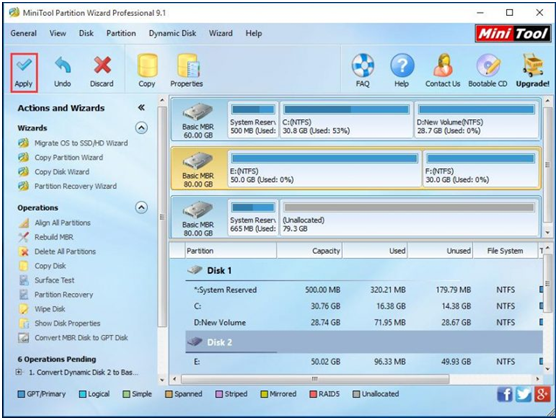Screen dimensions: 558x420
Task: Click the MiniTool logo
Action: 513,34
